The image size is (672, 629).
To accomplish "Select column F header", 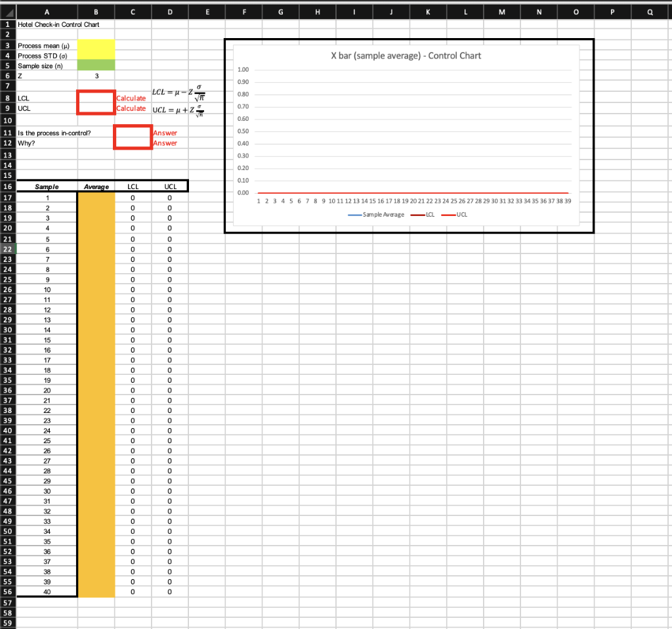I will coord(244,12).
